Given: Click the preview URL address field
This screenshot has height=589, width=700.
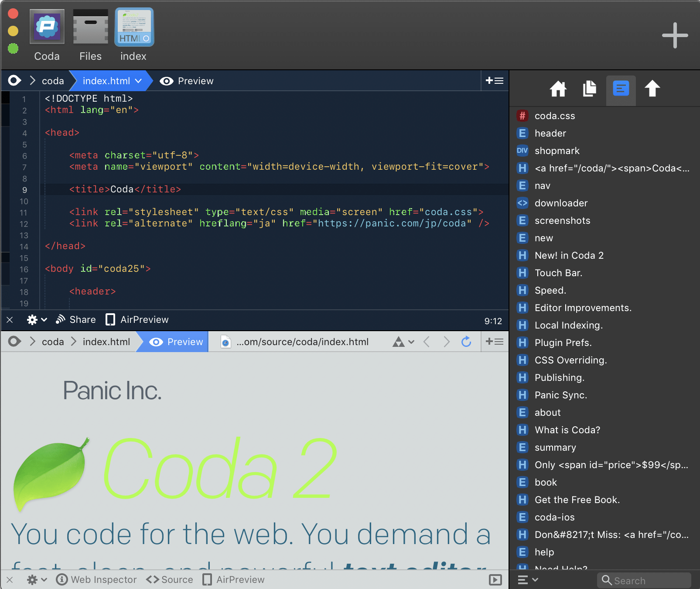Looking at the screenshot, I should tap(302, 342).
